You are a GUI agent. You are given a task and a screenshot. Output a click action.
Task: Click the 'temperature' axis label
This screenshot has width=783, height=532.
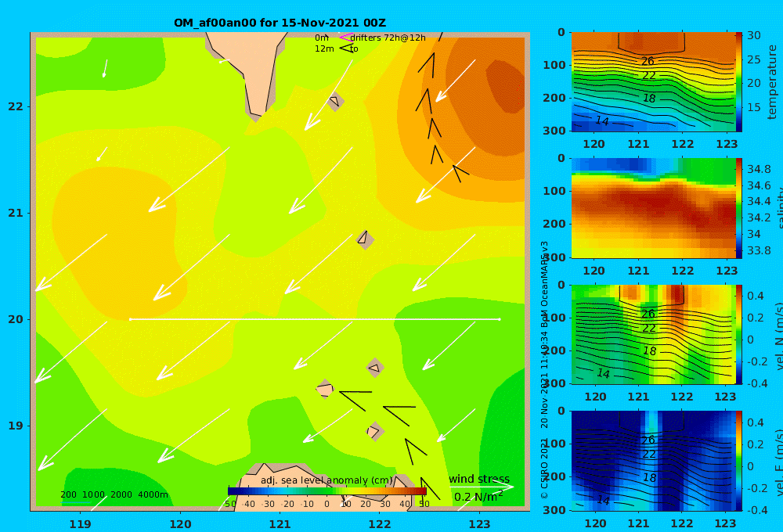click(772, 82)
